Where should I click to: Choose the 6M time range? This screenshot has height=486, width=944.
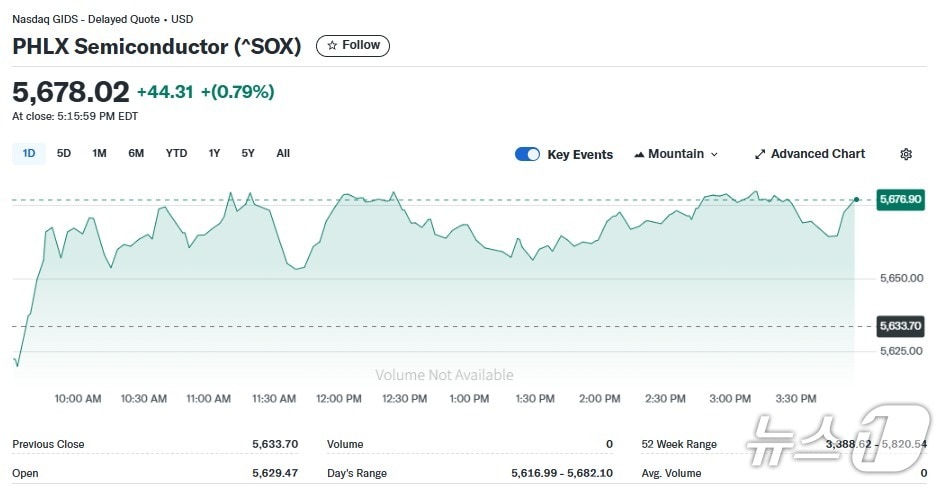(136, 153)
